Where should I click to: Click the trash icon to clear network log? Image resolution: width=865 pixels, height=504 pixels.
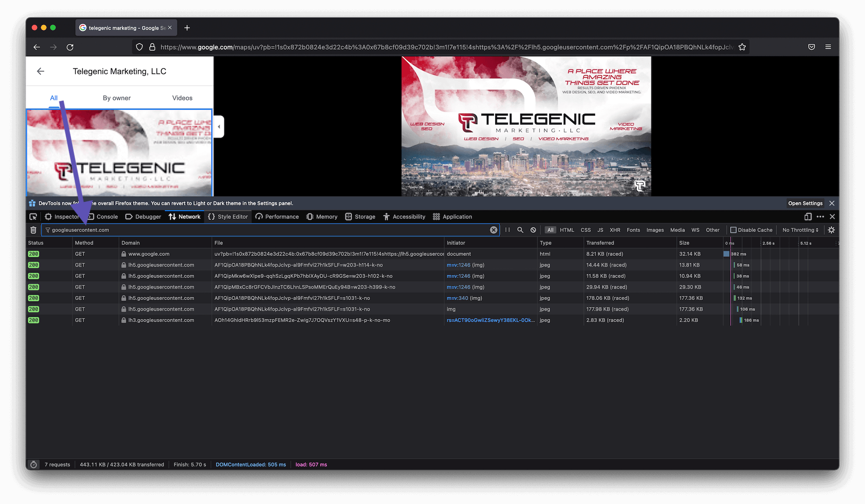click(x=33, y=230)
